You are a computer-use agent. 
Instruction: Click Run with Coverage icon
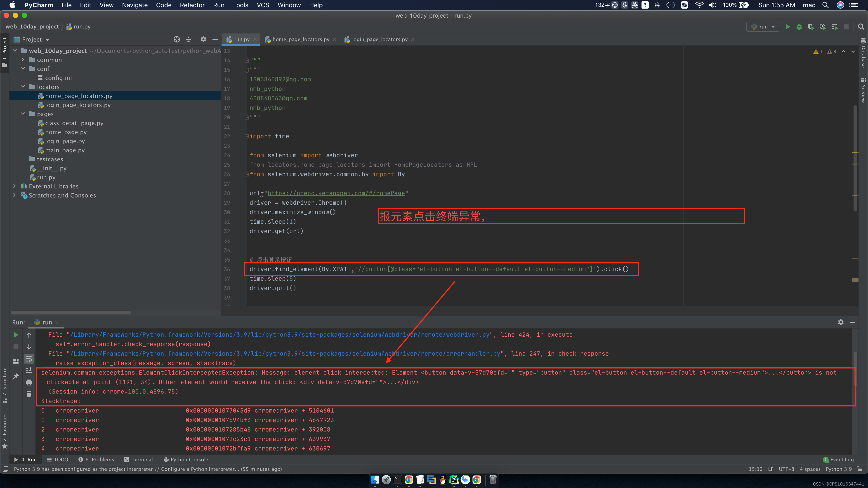pos(811,27)
